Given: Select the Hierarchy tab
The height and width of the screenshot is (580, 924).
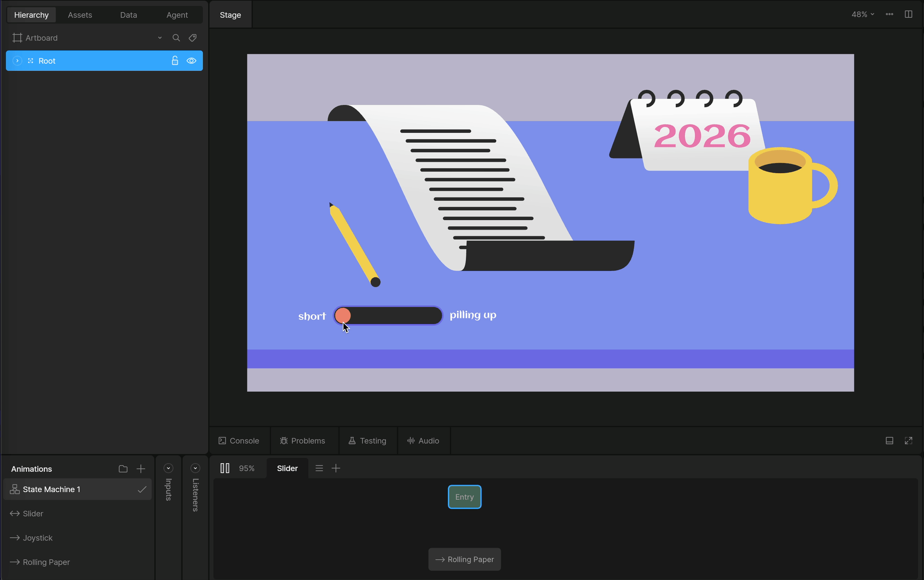Looking at the screenshot, I should coord(31,15).
